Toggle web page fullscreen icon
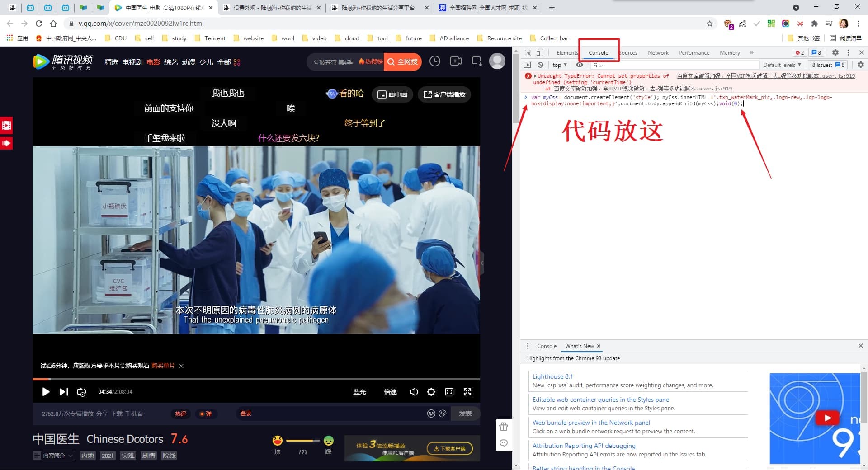 coord(449,392)
